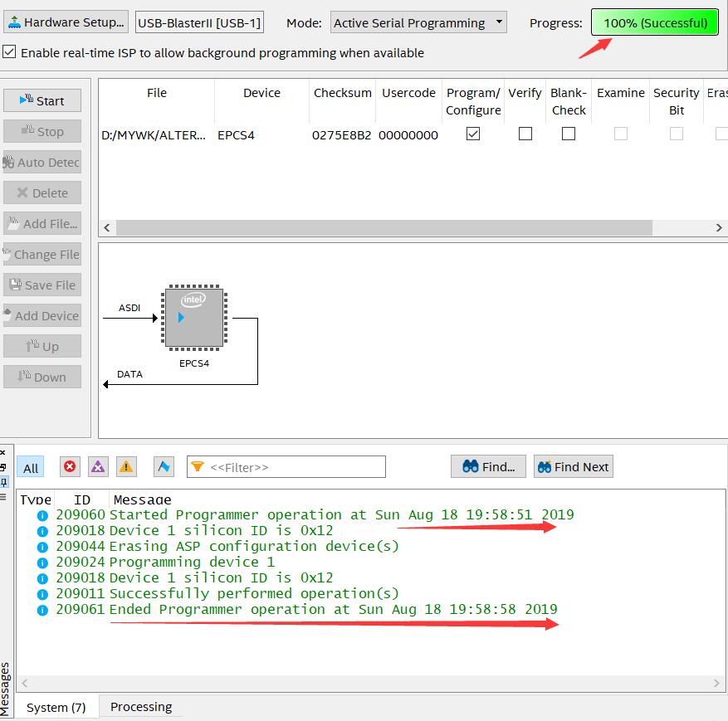728x721 pixels.
Task: Click the File column header
Action: pos(156,93)
